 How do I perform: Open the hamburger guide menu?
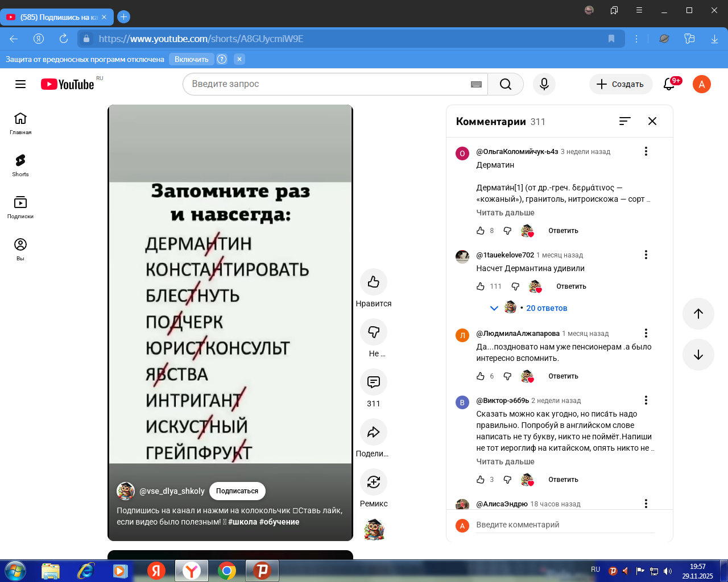pyautogui.click(x=20, y=84)
